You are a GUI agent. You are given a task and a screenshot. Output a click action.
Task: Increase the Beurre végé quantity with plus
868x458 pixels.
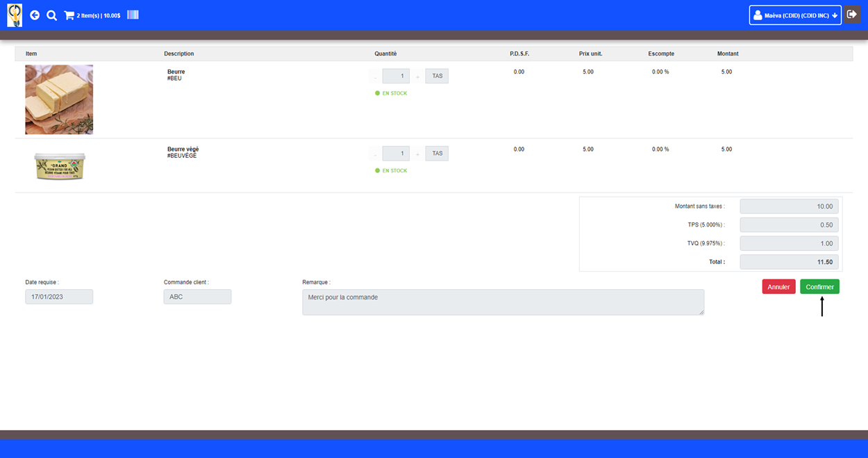[417, 154]
